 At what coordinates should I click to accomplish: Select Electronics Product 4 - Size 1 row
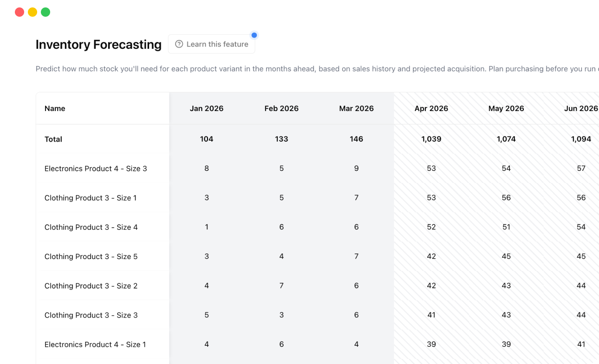pos(95,344)
